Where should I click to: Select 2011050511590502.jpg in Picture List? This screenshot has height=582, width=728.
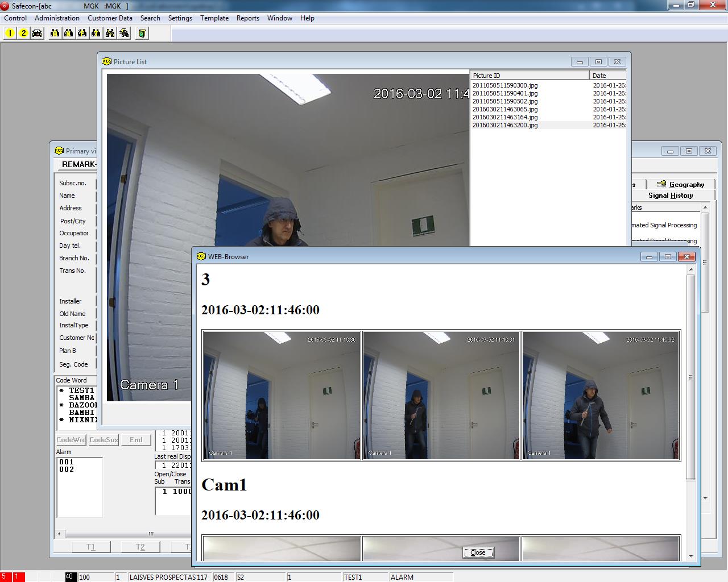point(505,101)
